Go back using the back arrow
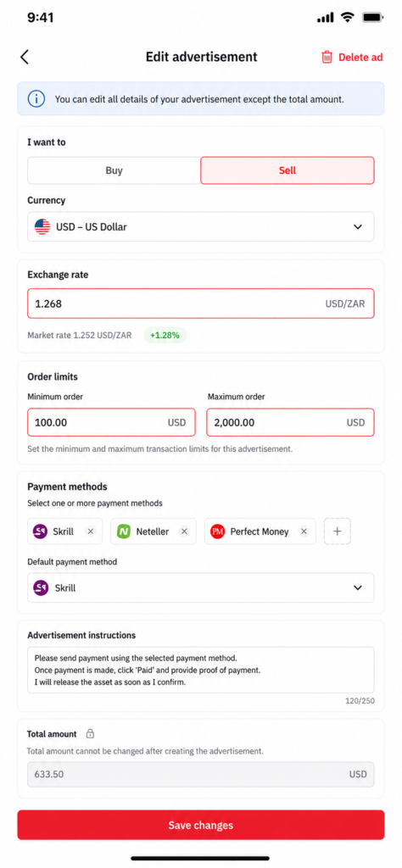 point(25,57)
